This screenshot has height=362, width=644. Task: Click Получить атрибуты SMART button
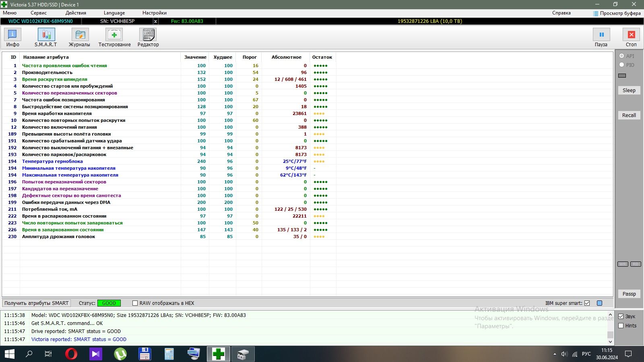coord(37,303)
